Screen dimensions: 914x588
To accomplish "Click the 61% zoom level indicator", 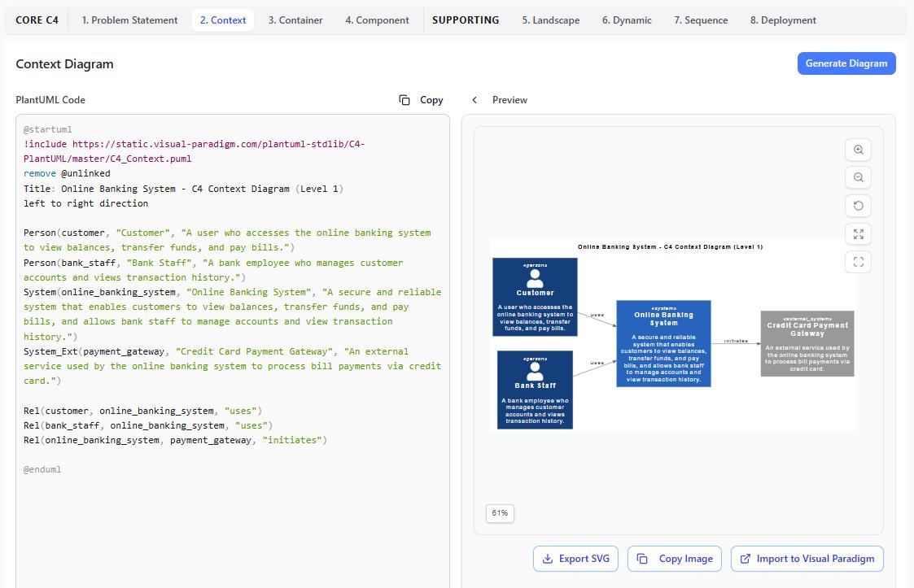I will pos(500,513).
